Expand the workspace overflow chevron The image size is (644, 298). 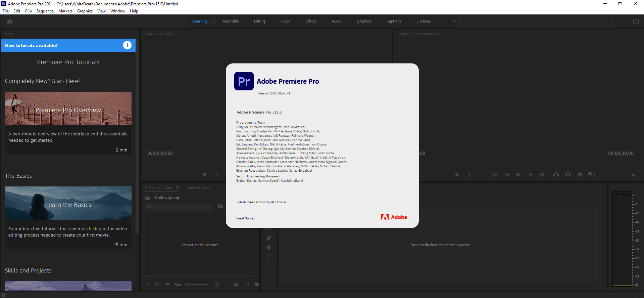point(454,21)
